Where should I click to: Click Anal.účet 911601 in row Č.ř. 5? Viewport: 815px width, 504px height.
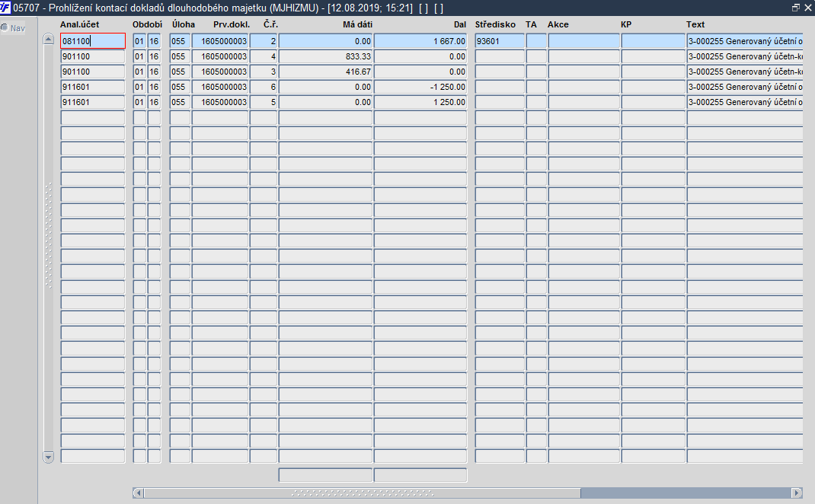[x=93, y=102]
